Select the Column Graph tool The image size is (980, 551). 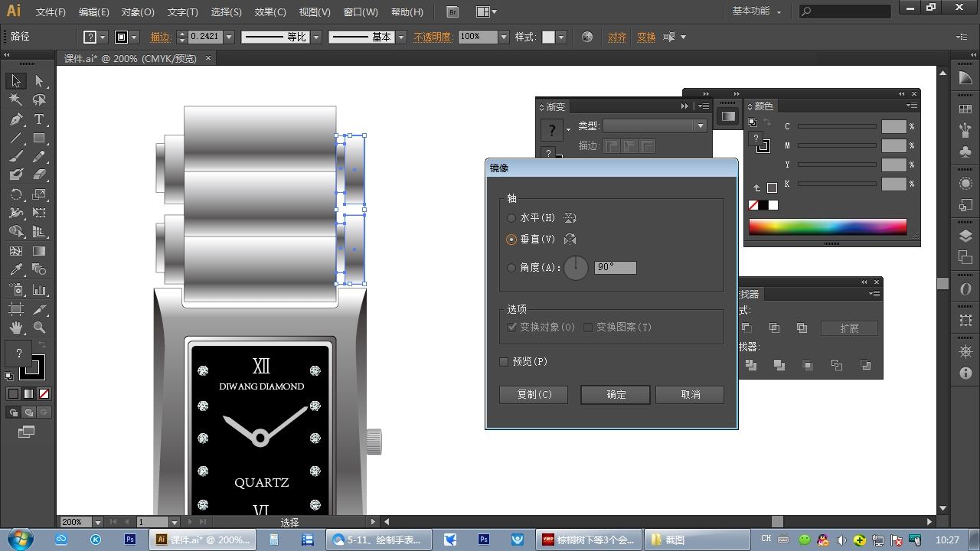click(40, 290)
